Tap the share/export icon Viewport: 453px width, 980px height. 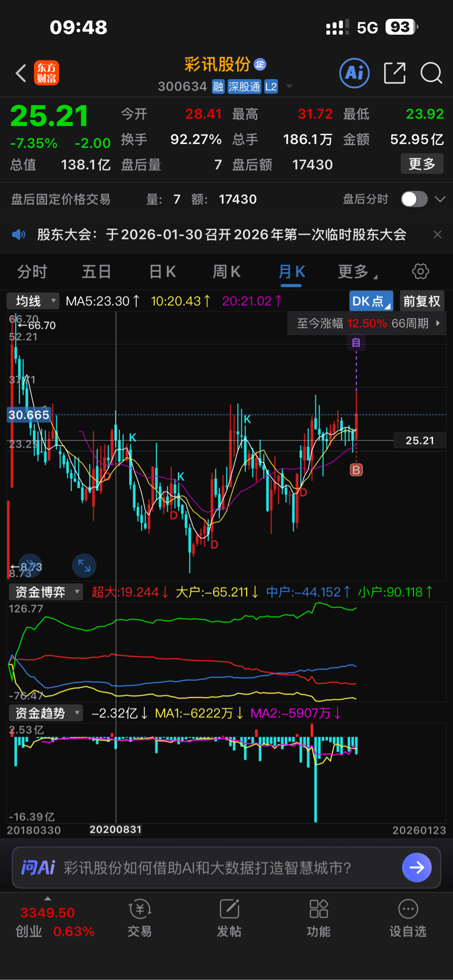395,73
